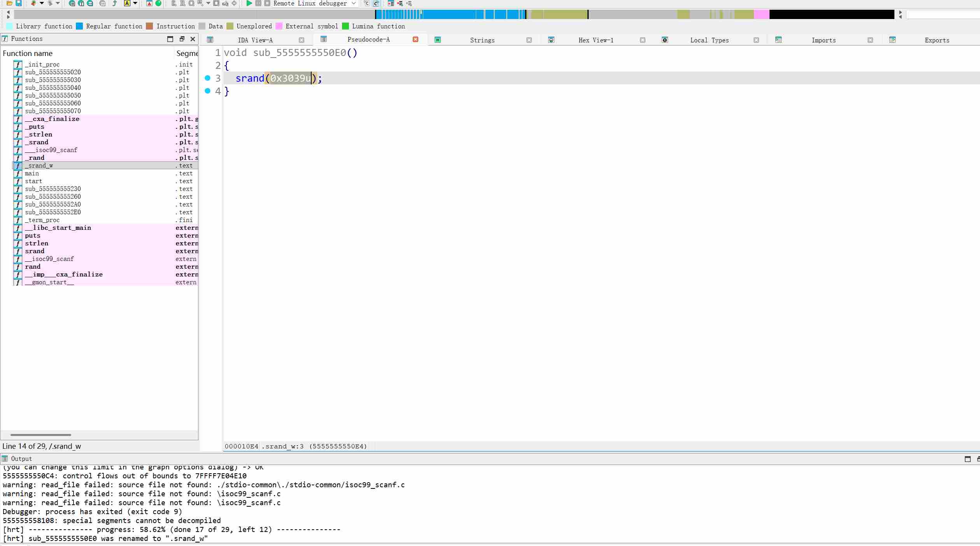
Task: Close the Pseudocode-A tab
Action: [415, 39]
